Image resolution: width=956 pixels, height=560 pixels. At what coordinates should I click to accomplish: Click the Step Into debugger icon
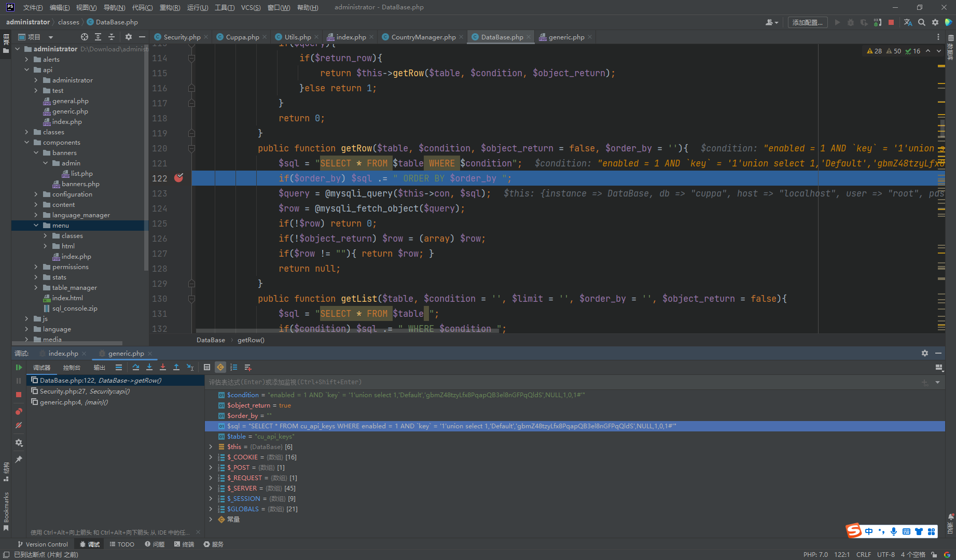click(149, 368)
